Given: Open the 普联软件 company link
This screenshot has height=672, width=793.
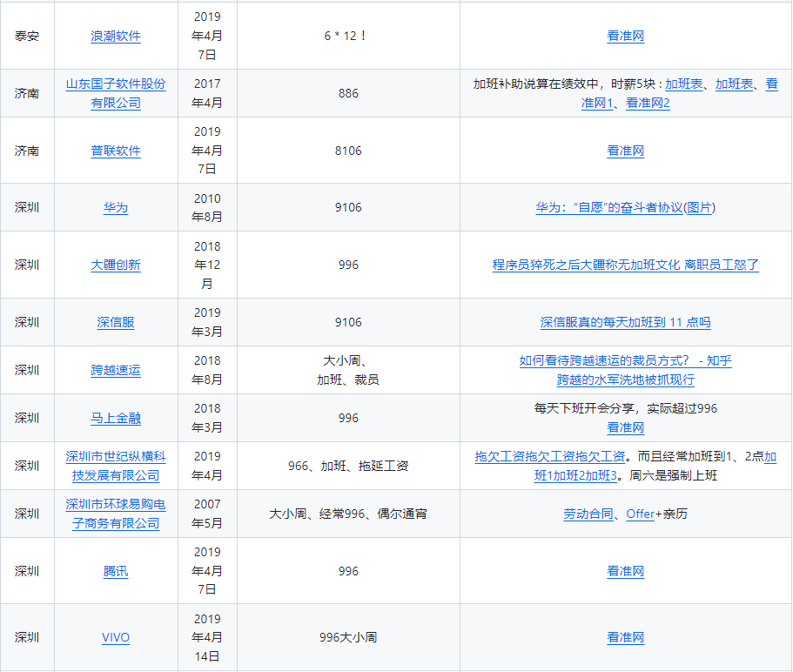Looking at the screenshot, I should point(116,151).
